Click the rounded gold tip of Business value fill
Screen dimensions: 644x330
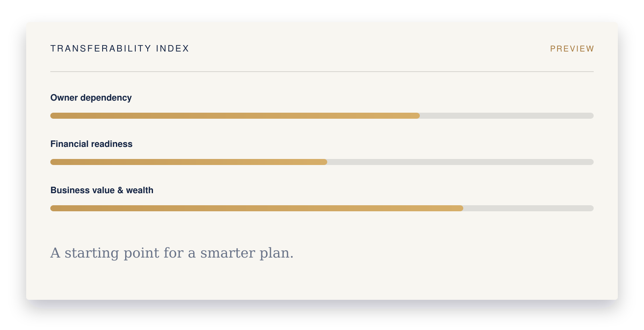(461, 208)
